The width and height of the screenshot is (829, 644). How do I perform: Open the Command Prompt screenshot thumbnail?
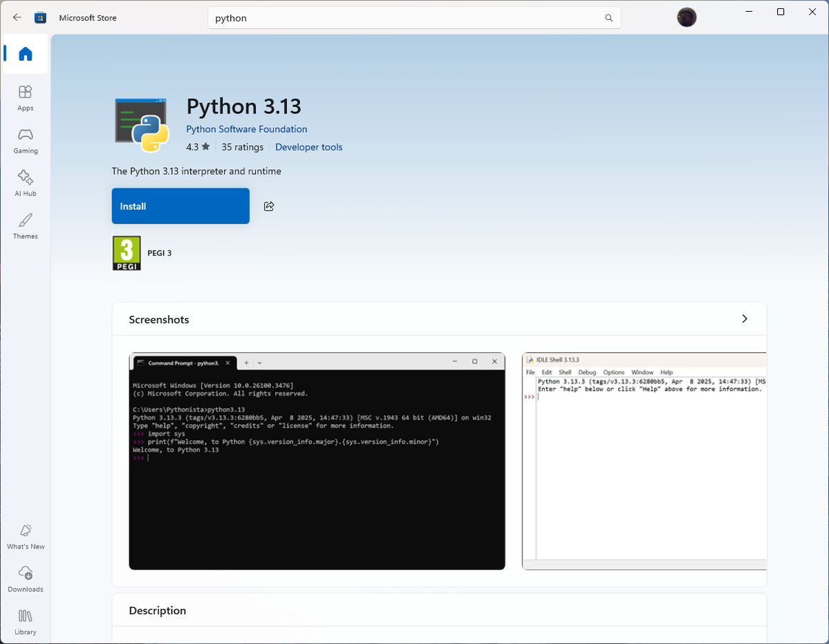317,461
